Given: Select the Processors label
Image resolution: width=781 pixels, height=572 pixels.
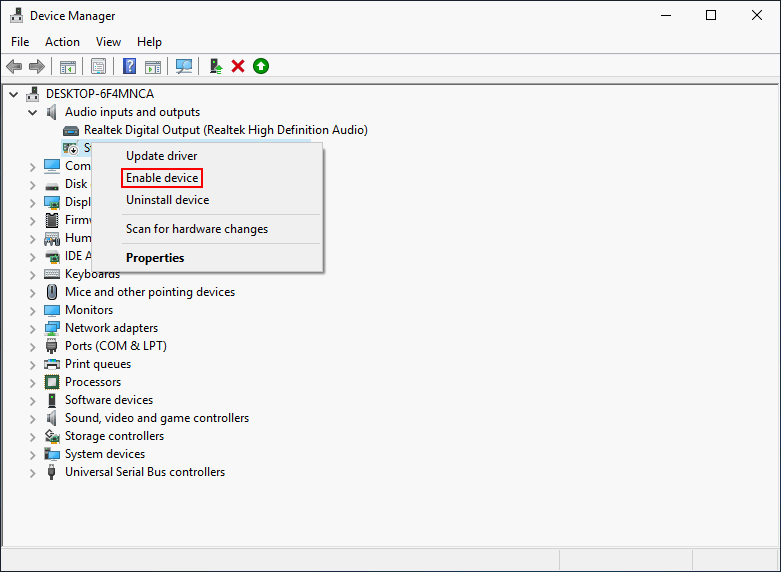Looking at the screenshot, I should (x=93, y=382).
